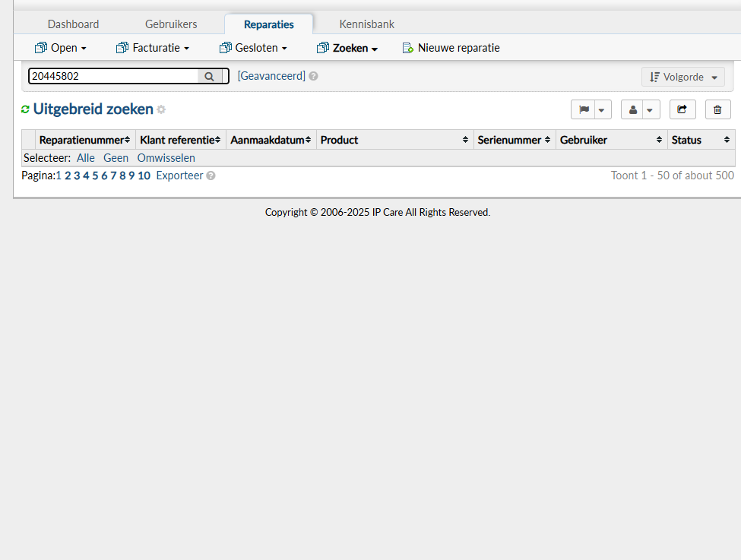
Task: Click the share/export arrow icon button
Action: (682, 109)
